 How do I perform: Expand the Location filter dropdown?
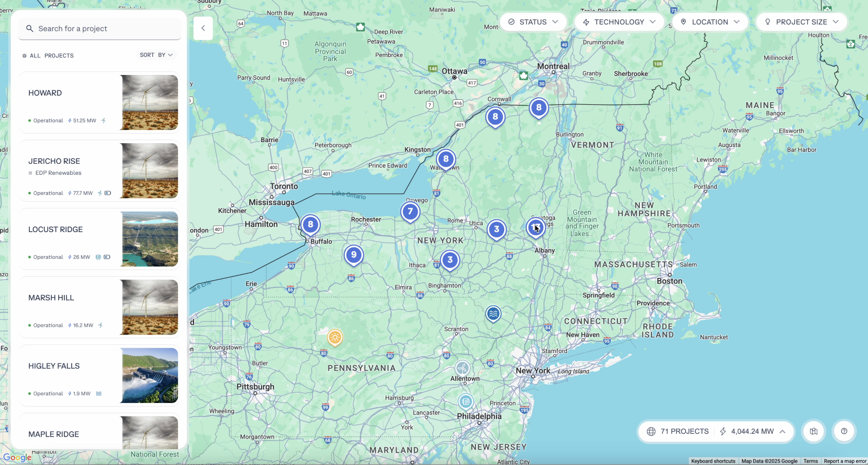tap(710, 22)
